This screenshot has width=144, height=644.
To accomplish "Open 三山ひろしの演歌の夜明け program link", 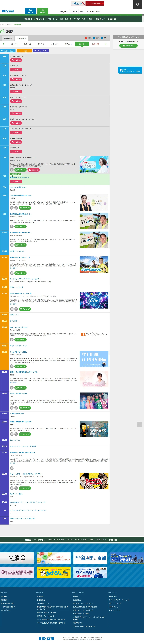I will (18, 187).
